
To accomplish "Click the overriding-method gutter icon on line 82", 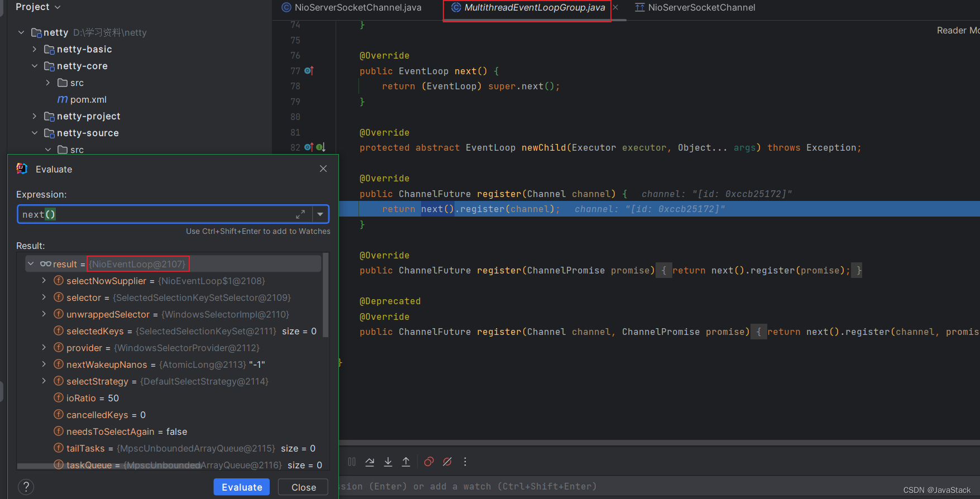I will (309, 147).
